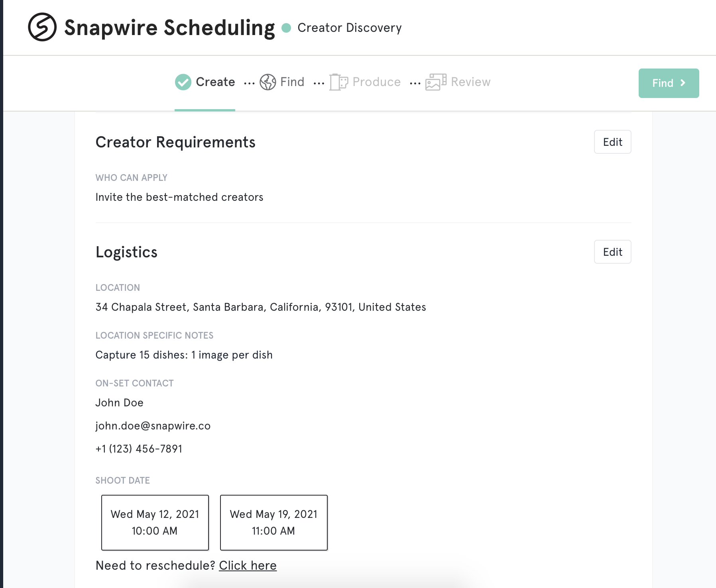Click the email john.doe@snapwire.co
The height and width of the screenshot is (588, 716).
pyautogui.click(x=153, y=426)
